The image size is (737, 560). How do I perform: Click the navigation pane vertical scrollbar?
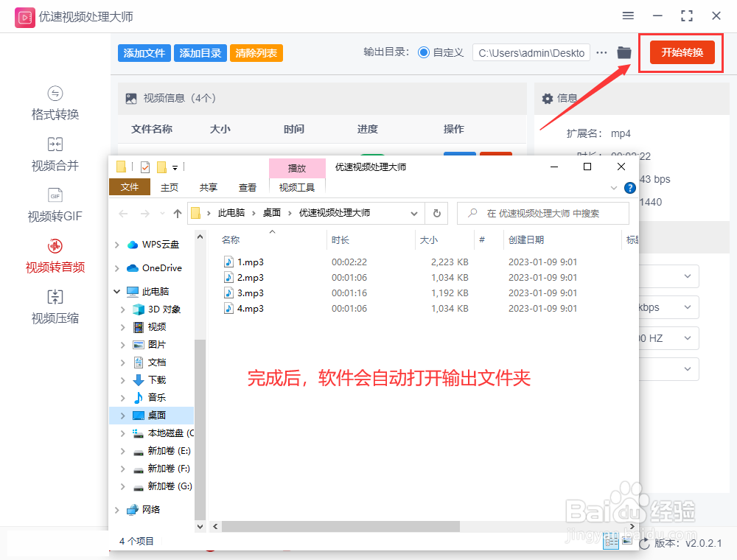(x=200, y=430)
